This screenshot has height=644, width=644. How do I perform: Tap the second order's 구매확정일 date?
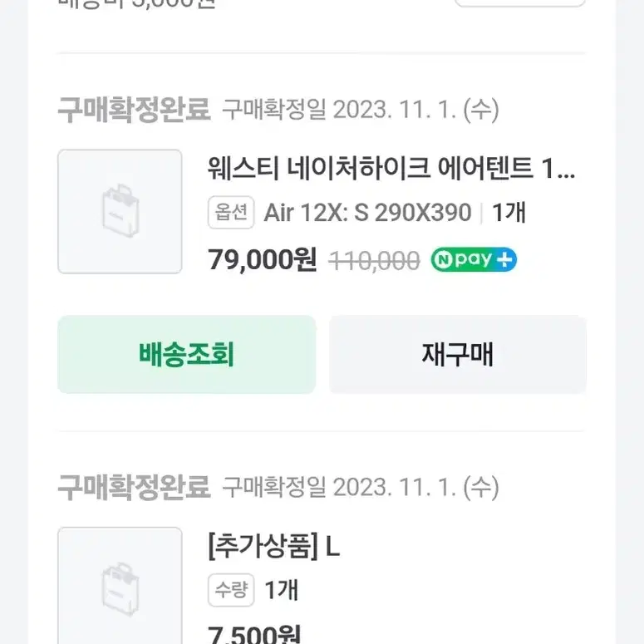[x=361, y=488]
